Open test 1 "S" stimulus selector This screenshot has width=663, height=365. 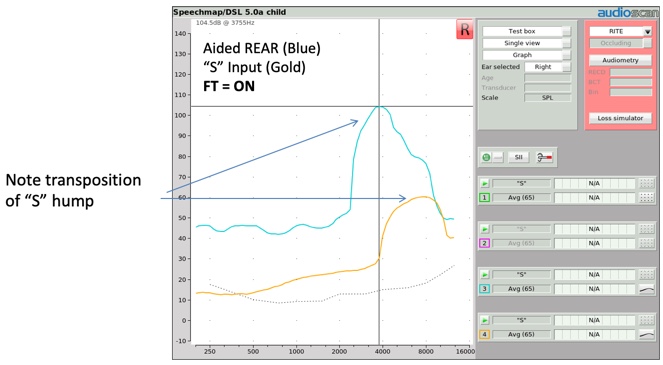521,184
